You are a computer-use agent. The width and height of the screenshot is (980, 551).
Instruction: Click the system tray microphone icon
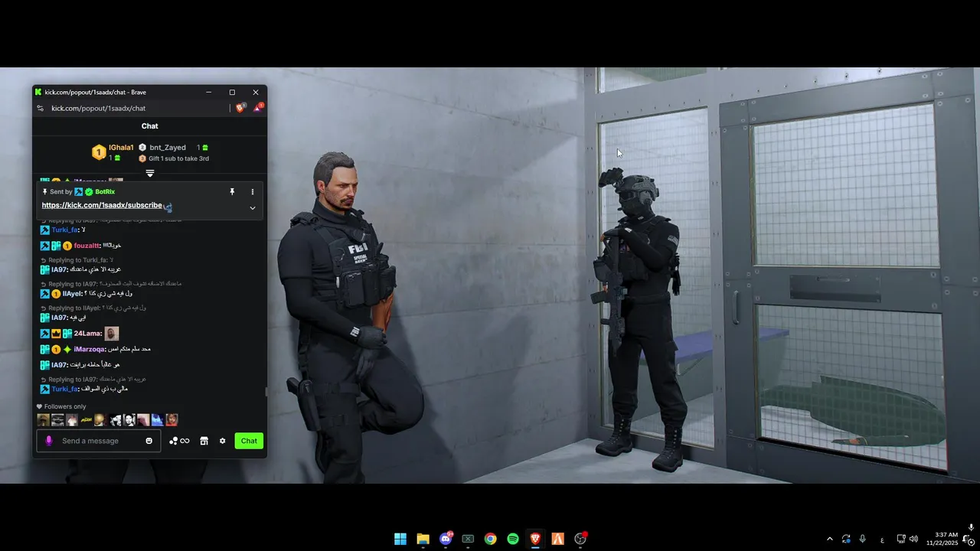863,539
